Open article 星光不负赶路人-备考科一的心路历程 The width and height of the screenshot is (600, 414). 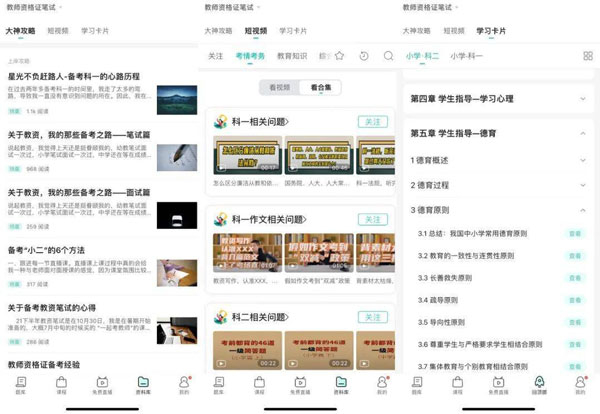(x=73, y=77)
